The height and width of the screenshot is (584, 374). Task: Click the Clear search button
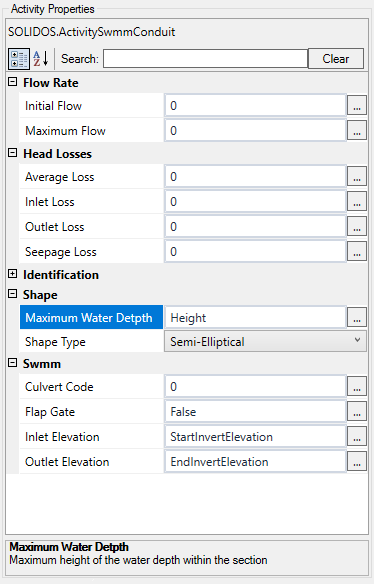pos(336,59)
